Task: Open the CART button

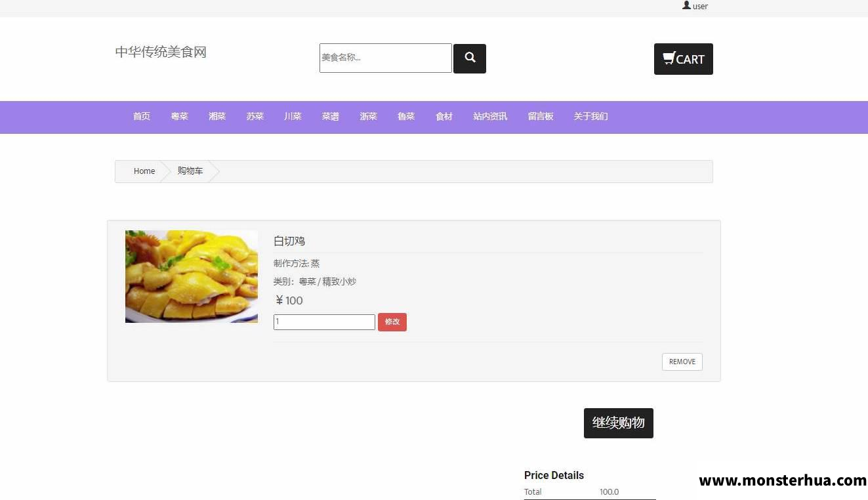Action: pos(684,59)
